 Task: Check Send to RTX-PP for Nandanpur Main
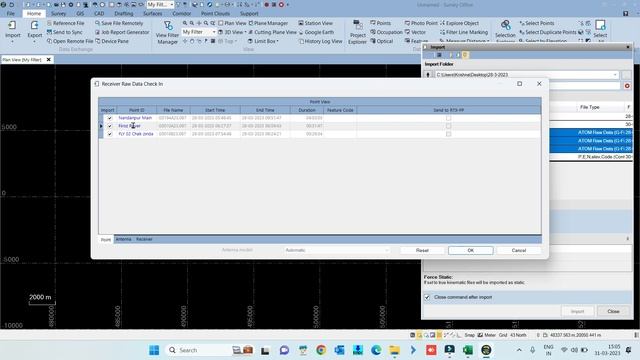click(x=449, y=118)
